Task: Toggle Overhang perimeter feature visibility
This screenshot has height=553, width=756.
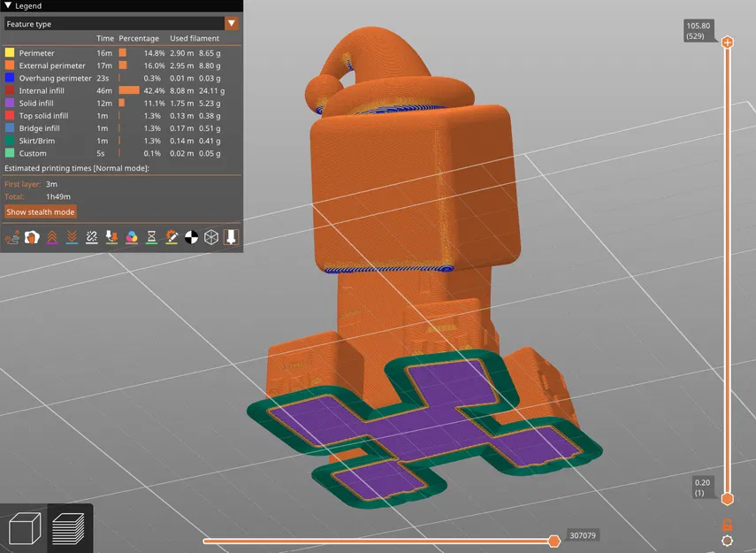Action: click(121, 78)
